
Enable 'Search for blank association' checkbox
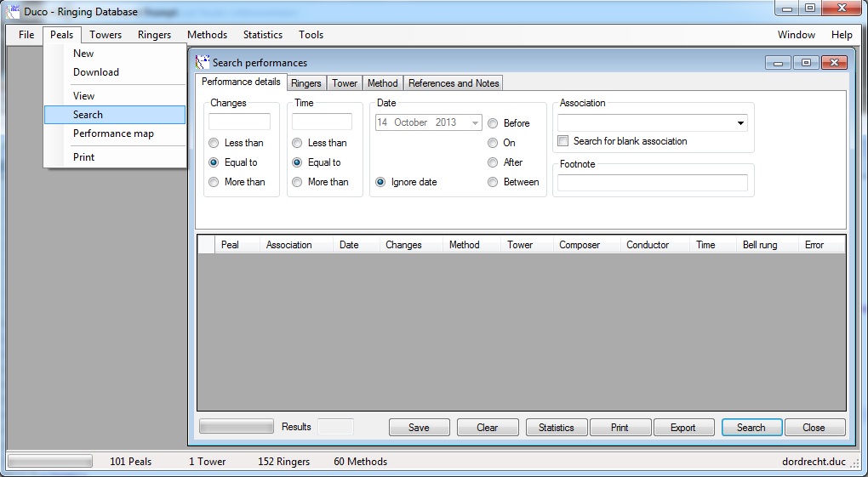[x=562, y=141]
